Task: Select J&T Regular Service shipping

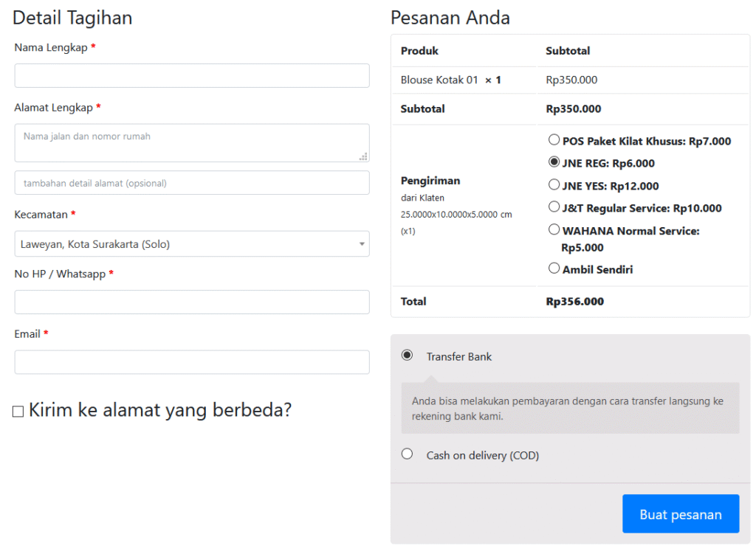Action: point(554,207)
